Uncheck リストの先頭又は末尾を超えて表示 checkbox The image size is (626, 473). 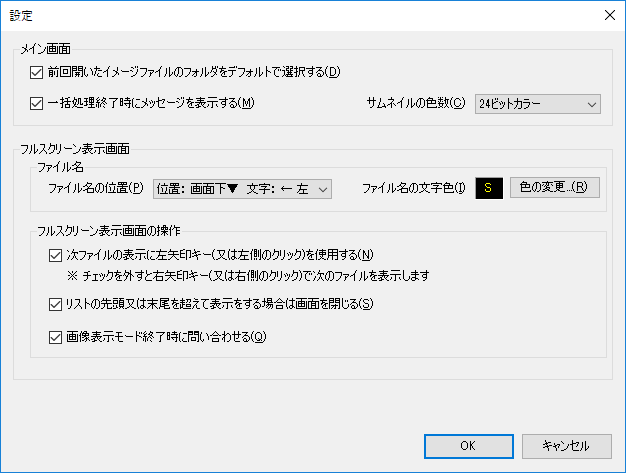coord(55,305)
